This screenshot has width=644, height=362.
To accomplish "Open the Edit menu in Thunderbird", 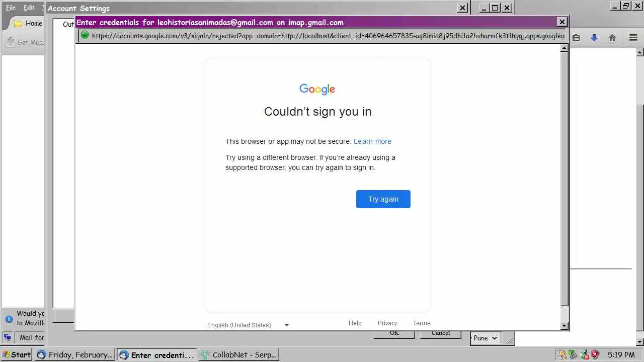I will (x=29, y=8).
